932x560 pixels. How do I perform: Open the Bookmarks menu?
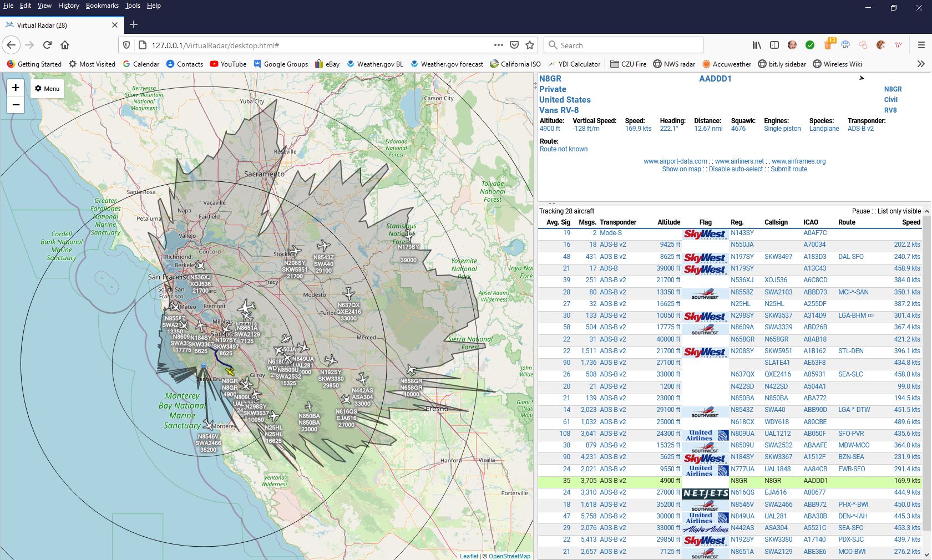(x=102, y=6)
